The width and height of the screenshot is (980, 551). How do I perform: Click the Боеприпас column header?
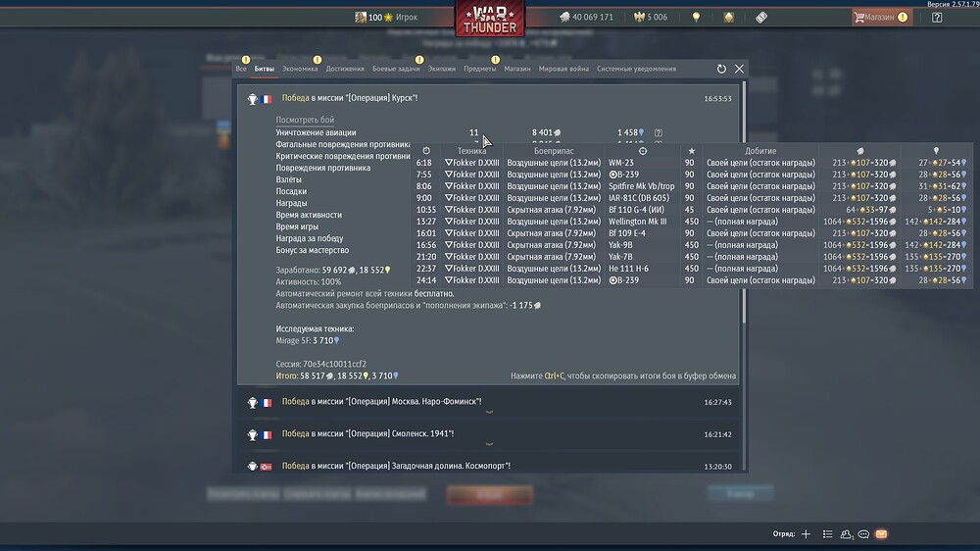point(554,151)
